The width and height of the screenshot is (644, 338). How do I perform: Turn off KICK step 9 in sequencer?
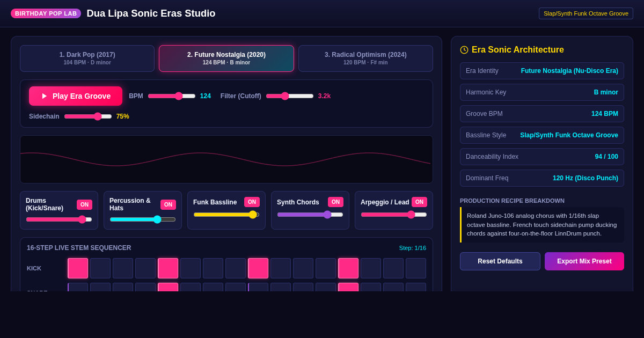[x=258, y=268]
